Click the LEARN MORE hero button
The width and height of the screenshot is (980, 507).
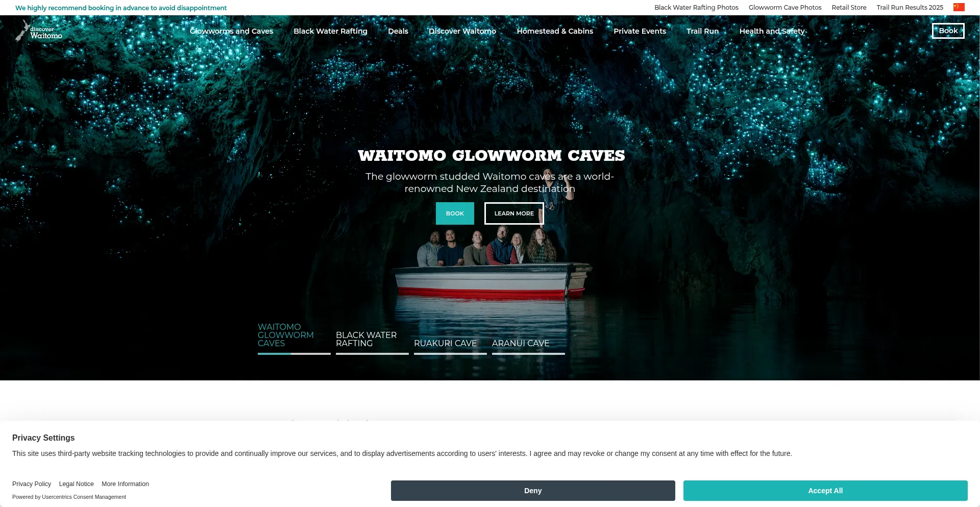click(x=514, y=213)
